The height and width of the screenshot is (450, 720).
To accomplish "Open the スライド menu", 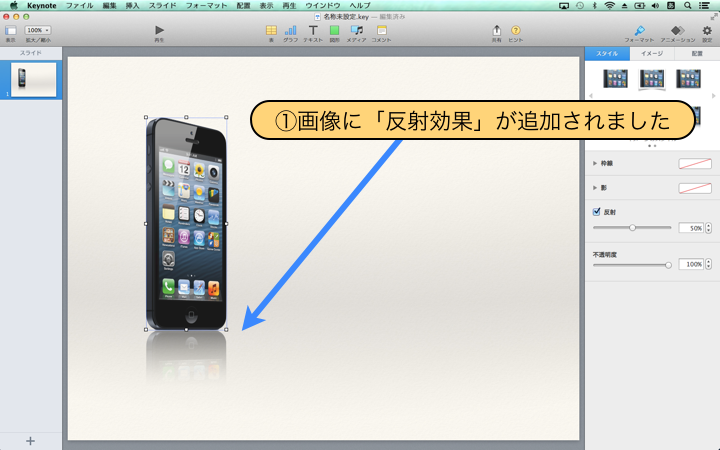I will point(163,6).
